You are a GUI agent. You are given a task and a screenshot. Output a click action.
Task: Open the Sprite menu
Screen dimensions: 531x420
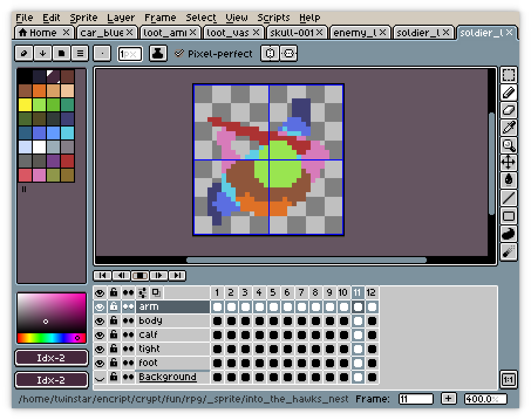[x=84, y=18]
